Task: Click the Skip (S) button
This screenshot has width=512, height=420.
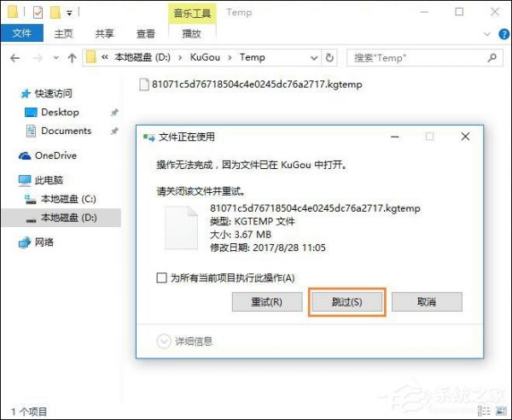Action: 347,302
